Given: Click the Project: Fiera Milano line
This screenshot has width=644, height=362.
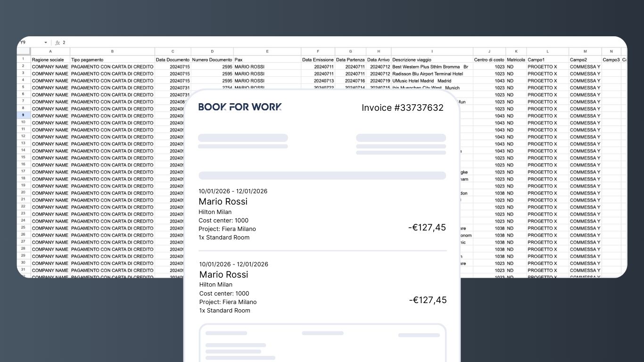Looking at the screenshot, I should point(228,229).
